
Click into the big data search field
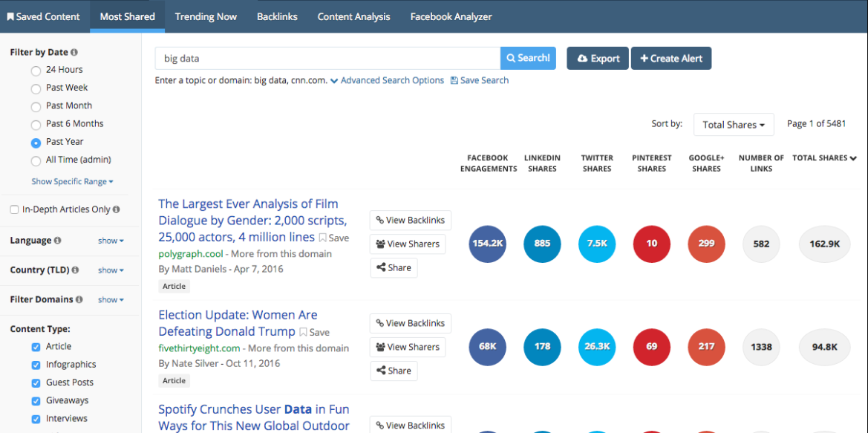tap(327, 58)
